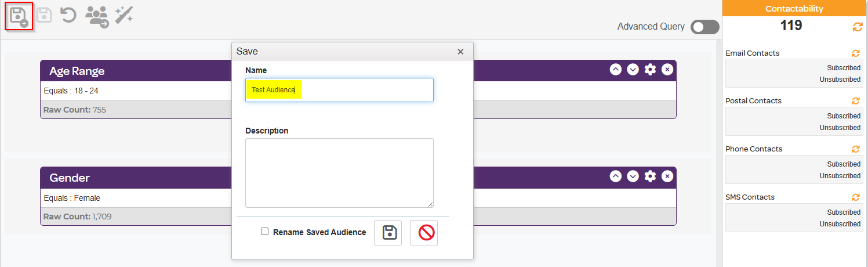
Task: Click the Save As new audience toolbar icon
Action: pos(19,17)
